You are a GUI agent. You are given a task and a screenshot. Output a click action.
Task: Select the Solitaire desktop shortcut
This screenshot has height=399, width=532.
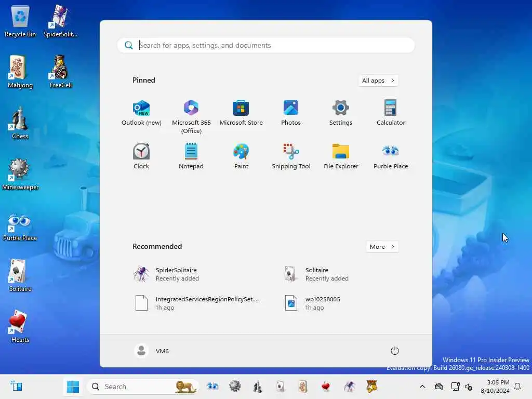coord(20,275)
